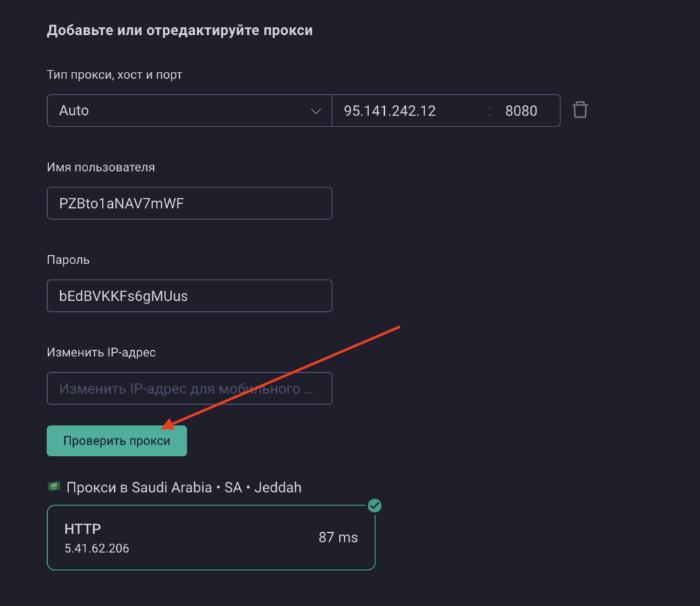Toggle selection of the verified HTTP proxy card
Screen dimensions: 700x606
tap(211, 538)
